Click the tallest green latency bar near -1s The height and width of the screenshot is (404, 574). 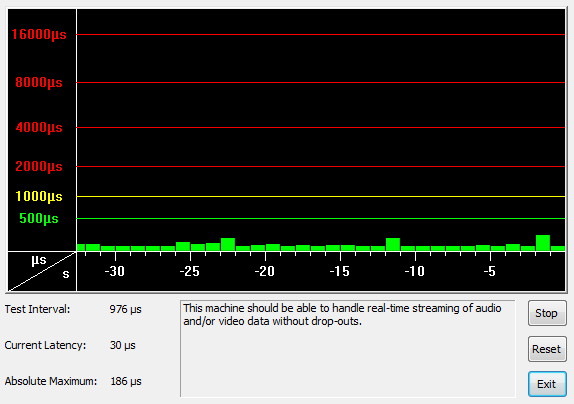pos(543,243)
